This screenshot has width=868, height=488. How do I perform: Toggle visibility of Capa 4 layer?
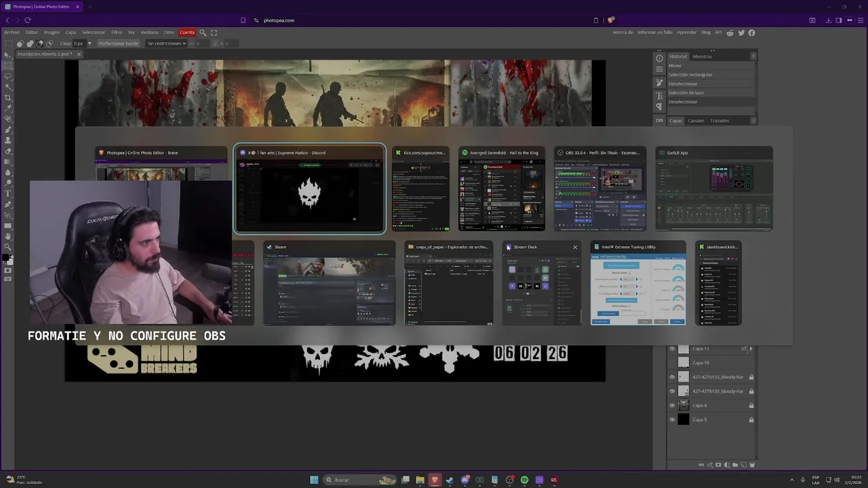[672, 405]
